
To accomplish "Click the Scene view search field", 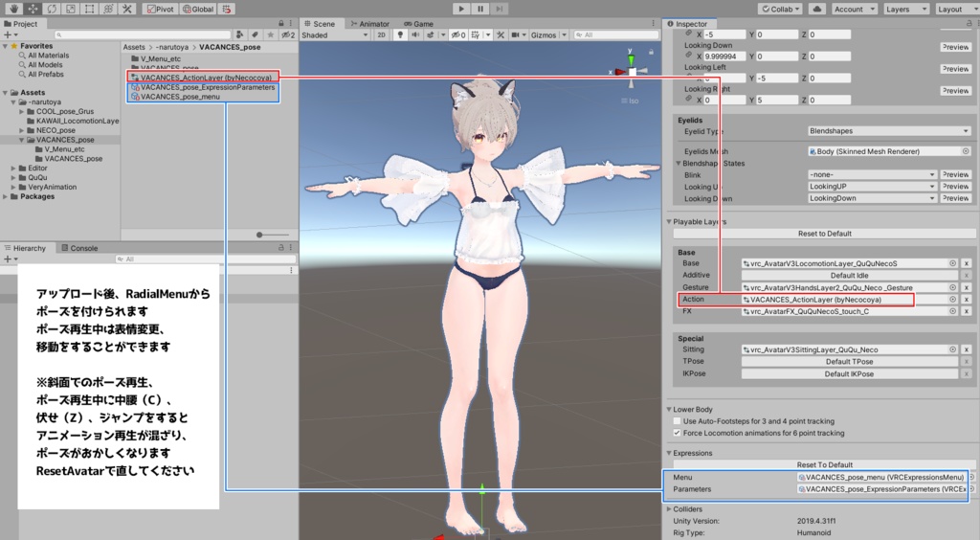I will (616, 35).
